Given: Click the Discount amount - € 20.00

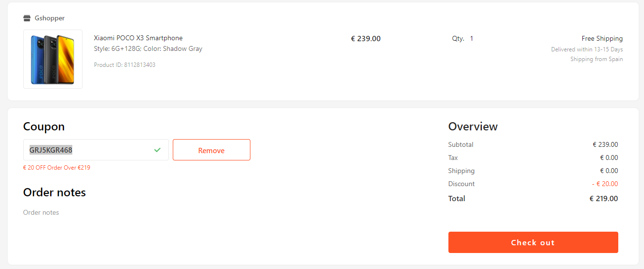Looking at the screenshot, I should click(605, 184).
